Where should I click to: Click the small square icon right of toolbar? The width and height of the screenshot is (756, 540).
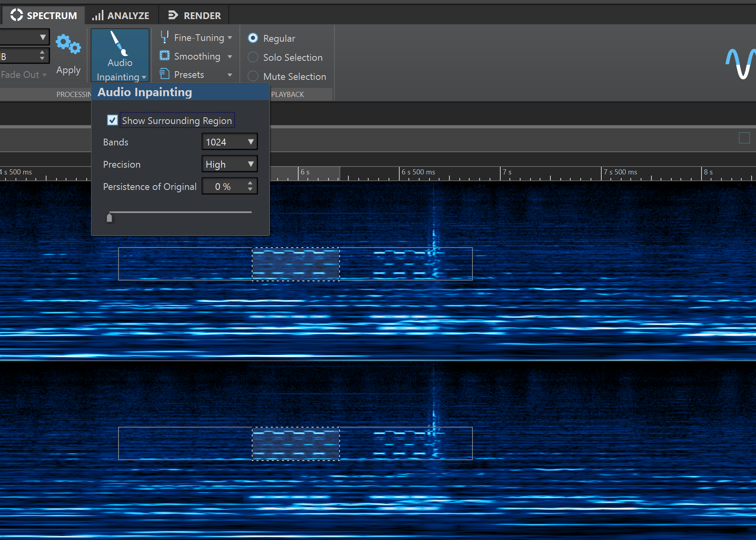coord(744,138)
